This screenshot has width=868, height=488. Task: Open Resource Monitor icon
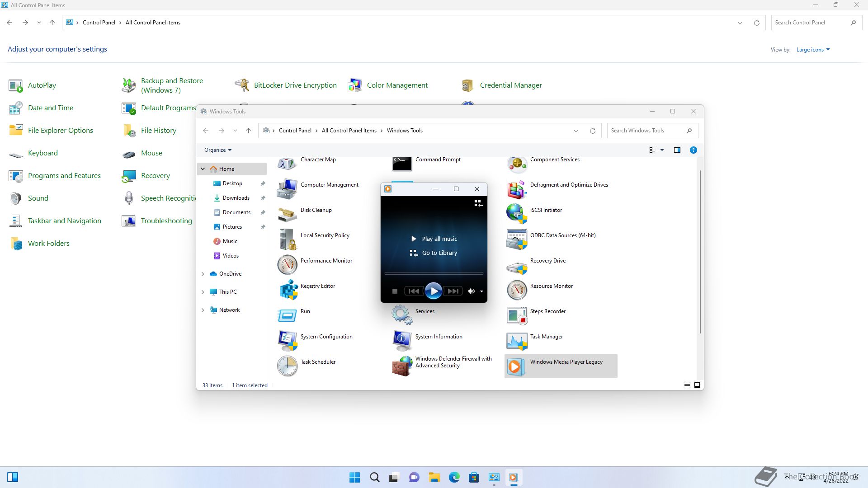pos(517,290)
